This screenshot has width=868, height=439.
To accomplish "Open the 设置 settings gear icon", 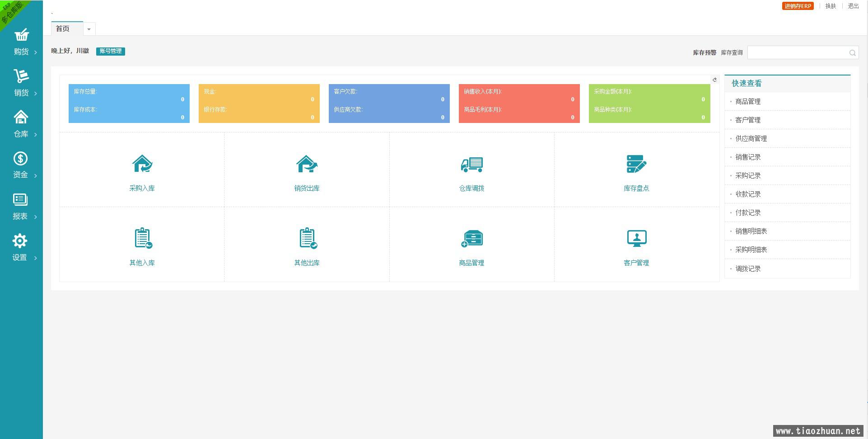I will pyautogui.click(x=20, y=241).
